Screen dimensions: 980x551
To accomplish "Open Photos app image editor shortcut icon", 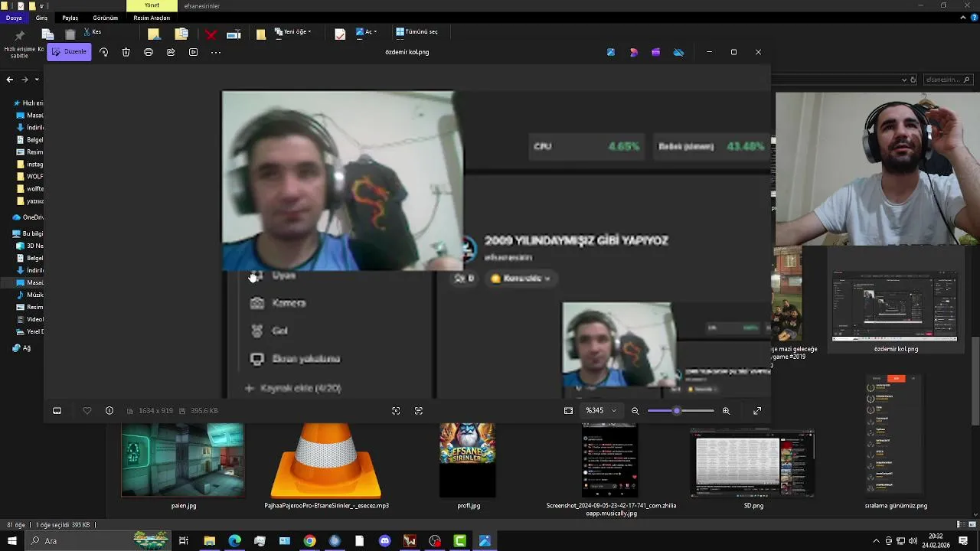I will pos(611,52).
